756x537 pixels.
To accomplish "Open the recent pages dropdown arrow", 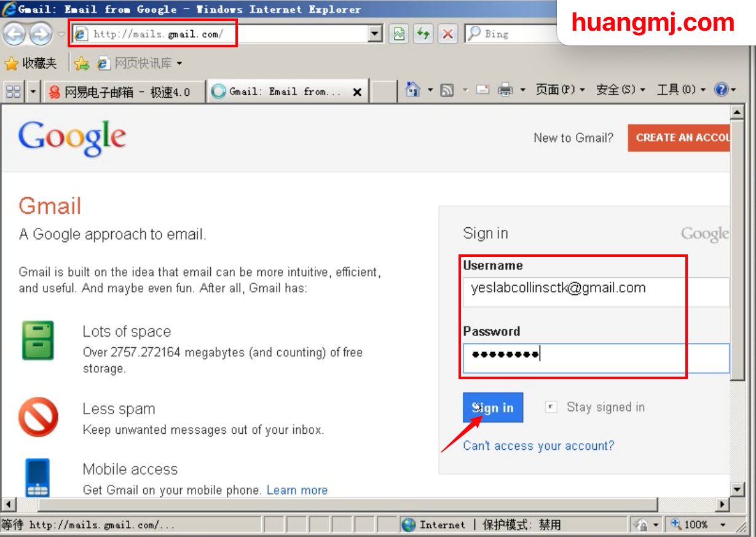I will click(61, 34).
